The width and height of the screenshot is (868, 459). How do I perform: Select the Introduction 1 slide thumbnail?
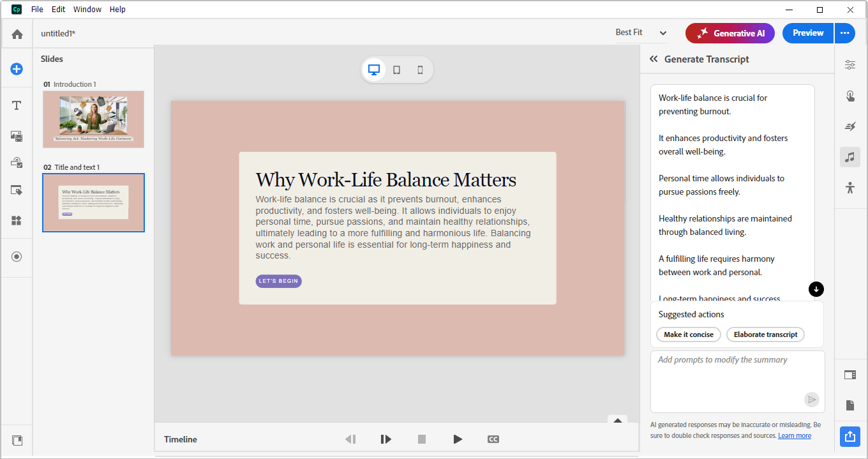(93, 119)
